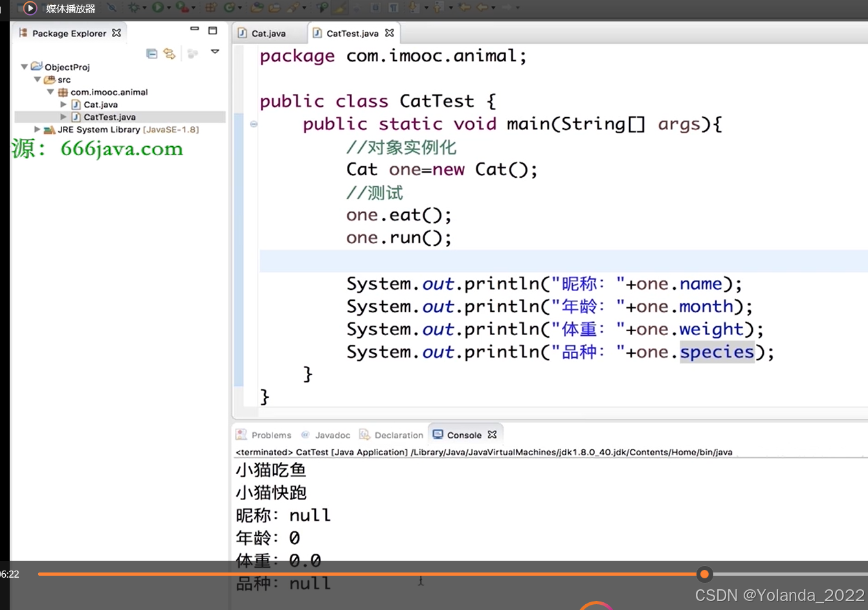Collapse the com.imooc.animal package node
The image size is (868, 610).
pos(50,92)
